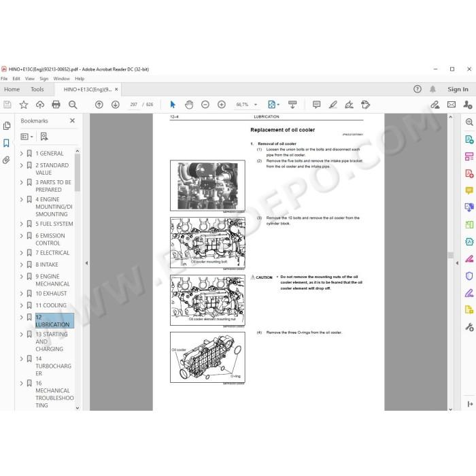Go to next page arrow
The width and height of the screenshot is (476, 476).
[x=116, y=105]
